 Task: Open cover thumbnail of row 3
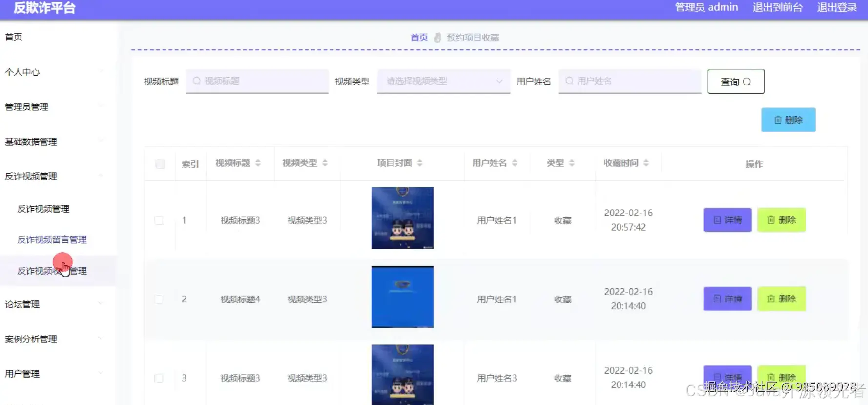[x=402, y=375]
